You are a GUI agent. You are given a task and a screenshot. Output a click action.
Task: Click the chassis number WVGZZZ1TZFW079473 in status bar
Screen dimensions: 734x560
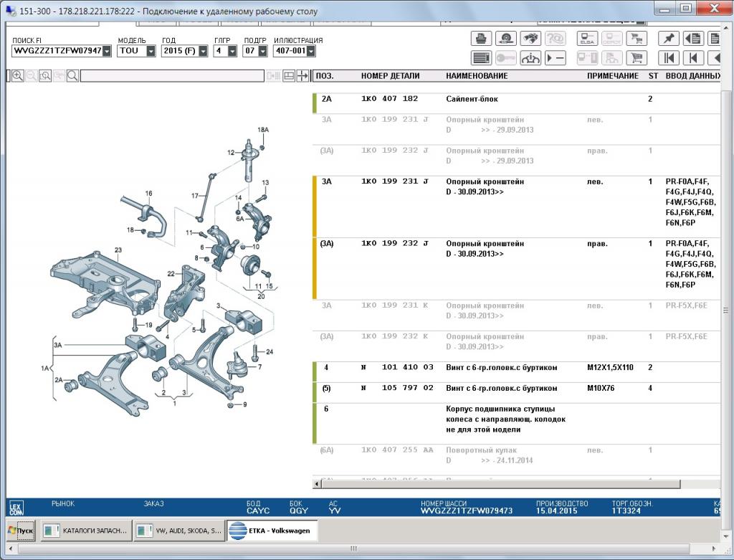click(x=466, y=511)
